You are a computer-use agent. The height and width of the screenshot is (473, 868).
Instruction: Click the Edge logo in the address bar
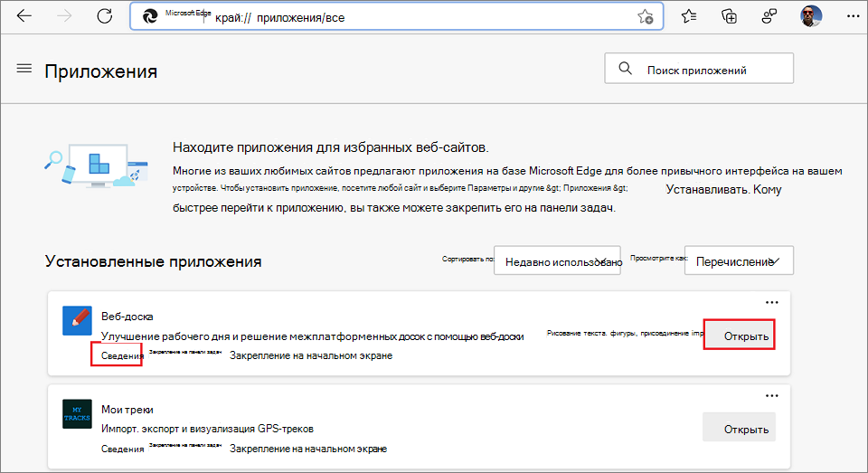tap(150, 17)
